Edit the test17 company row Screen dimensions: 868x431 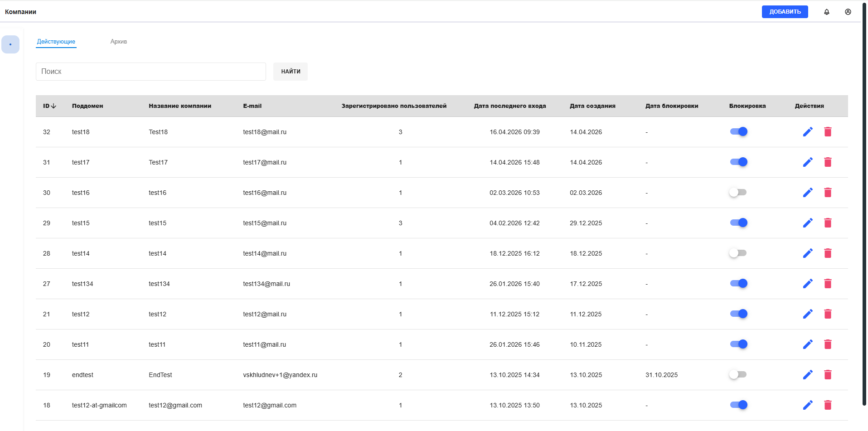808,162
